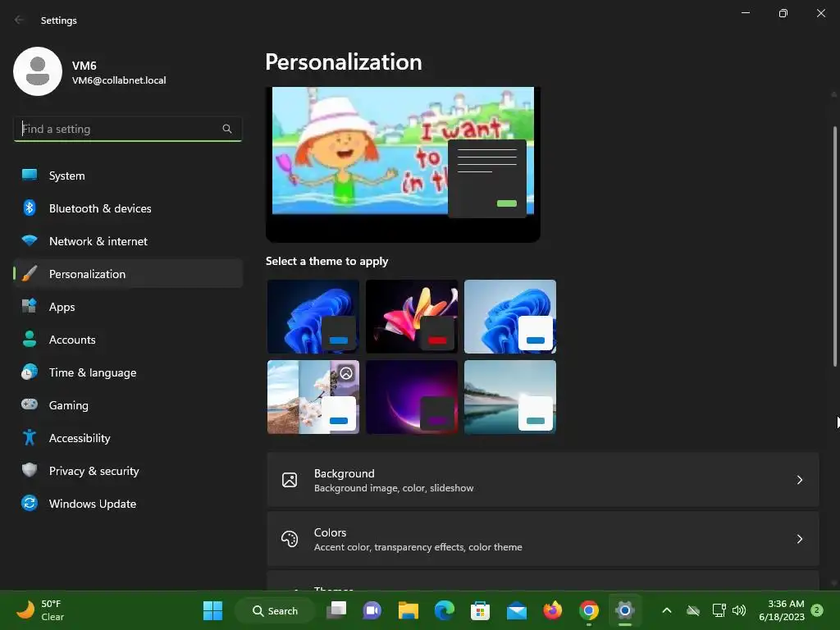Open Colors accent and transparency settings
This screenshot has height=630, width=840.
[543, 539]
